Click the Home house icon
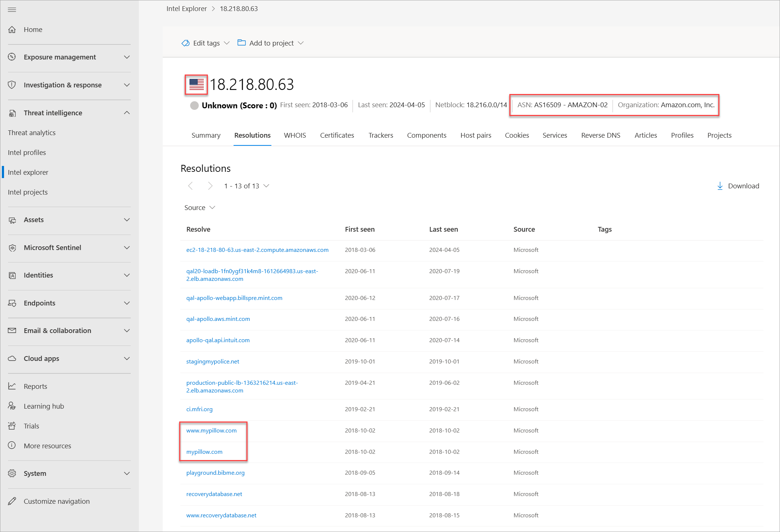This screenshot has width=780, height=532. coord(12,29)
